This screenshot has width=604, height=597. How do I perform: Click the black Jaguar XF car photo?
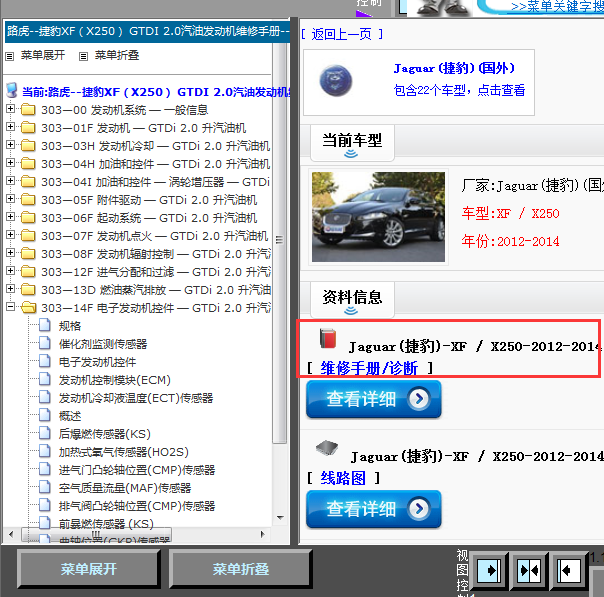click(x=378, y=217)
